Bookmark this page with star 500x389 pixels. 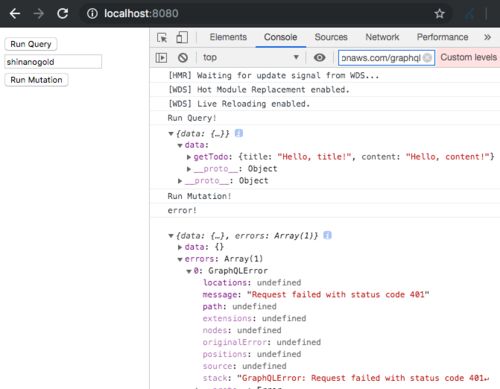coord(439,14)
